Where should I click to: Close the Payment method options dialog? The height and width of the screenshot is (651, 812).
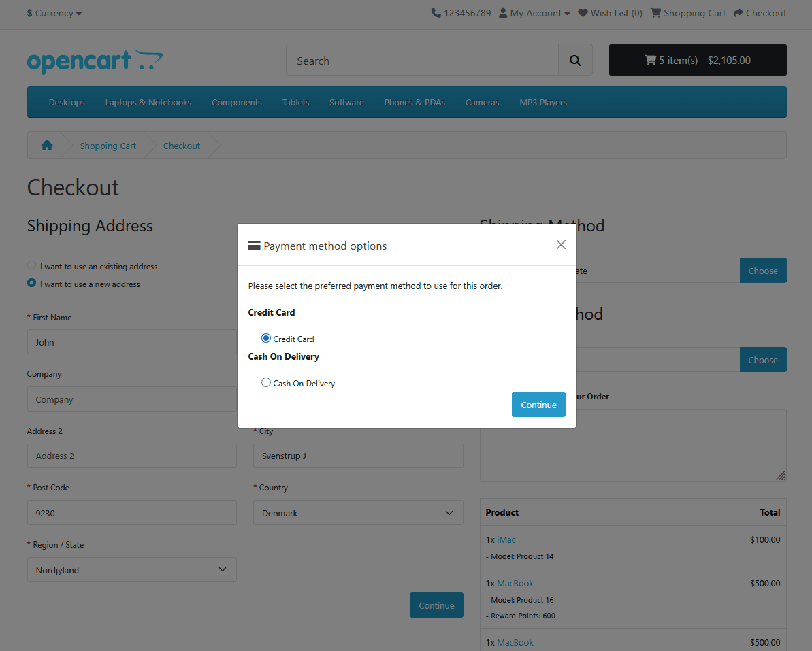(x=561, y=245)
